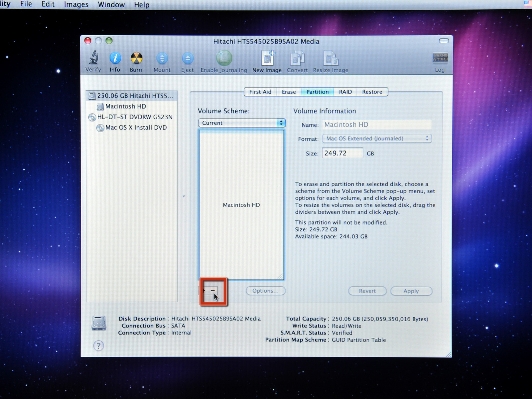The width and height of the screenshot is (532, 399).
Task: Click the 'Size: 249.72 GB' info line
Action: click(316, 229)
